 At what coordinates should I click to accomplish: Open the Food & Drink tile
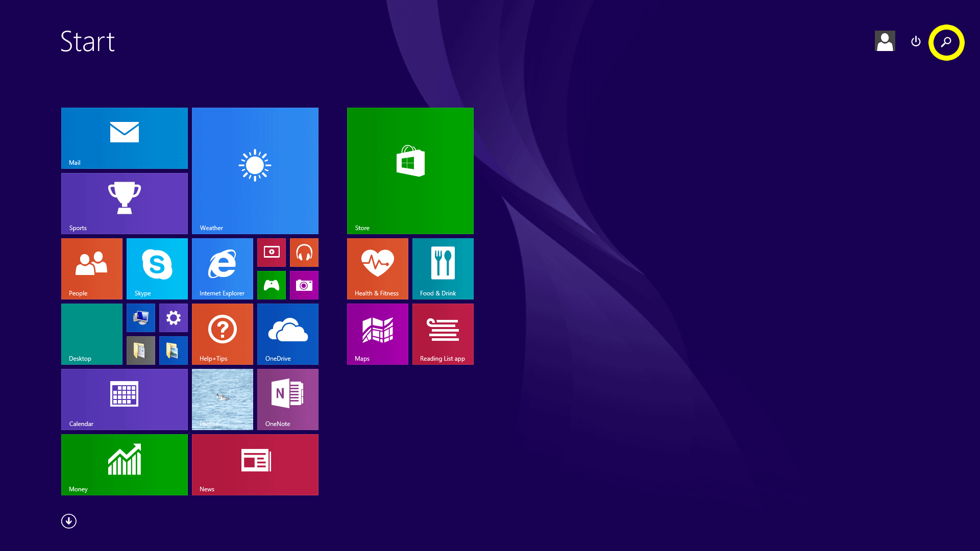click(443, 269)
